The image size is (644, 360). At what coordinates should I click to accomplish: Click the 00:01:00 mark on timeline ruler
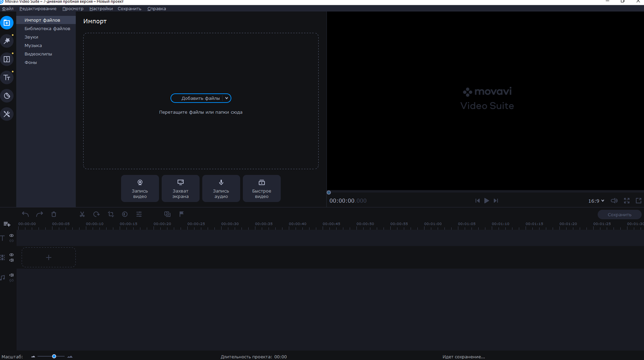(x=433, y=224)
